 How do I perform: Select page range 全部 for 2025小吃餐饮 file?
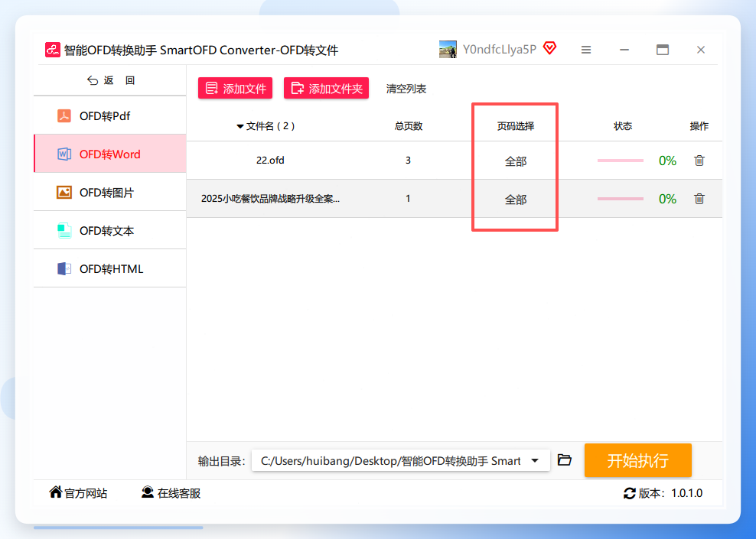pos(516,200)
